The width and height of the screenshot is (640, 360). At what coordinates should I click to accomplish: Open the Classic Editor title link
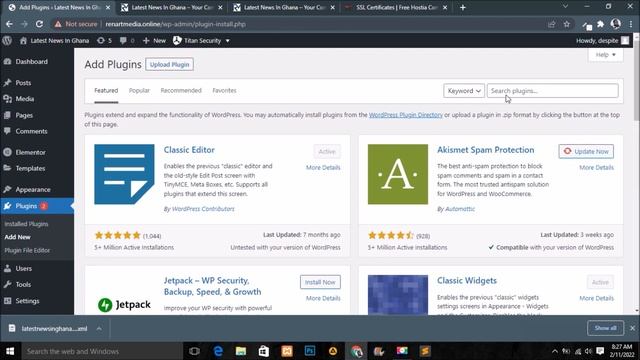pyautogui.click(x=189, y=150)
